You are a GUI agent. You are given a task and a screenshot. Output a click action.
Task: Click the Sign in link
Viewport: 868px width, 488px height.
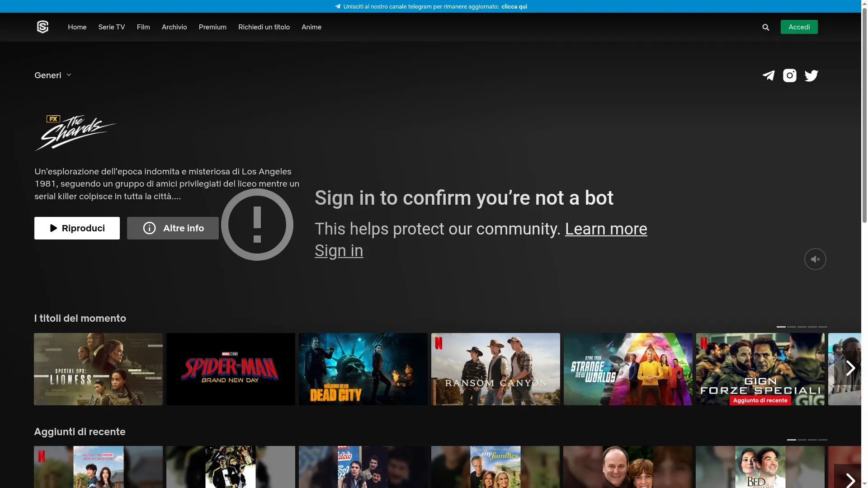pos(339,251)
